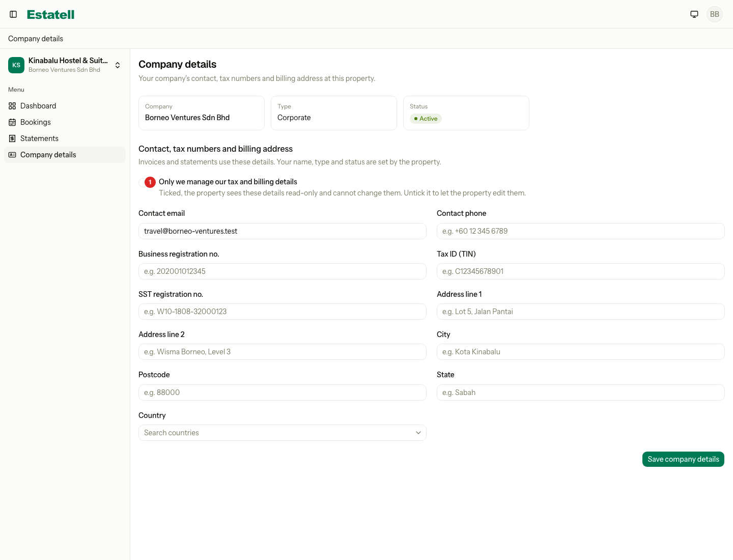Open the BB user avatar menu
Image resolution: width=733 pixels, height=560 pixels.
(715, 14)
